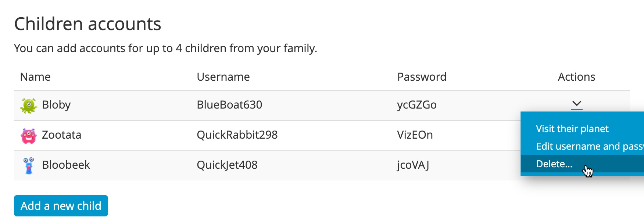Click the Username column header
Image resolution: width=644 pixels, height=223 pixels.
(223, 77)
